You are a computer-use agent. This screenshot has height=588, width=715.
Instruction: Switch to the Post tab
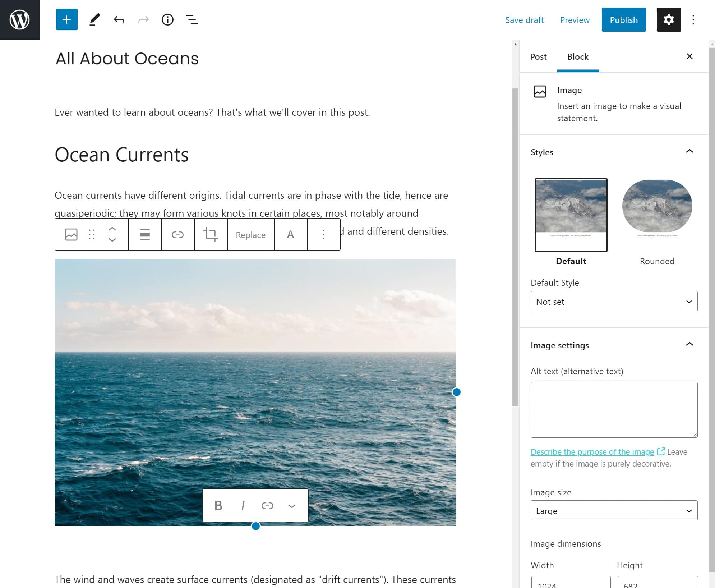(538, 57)
